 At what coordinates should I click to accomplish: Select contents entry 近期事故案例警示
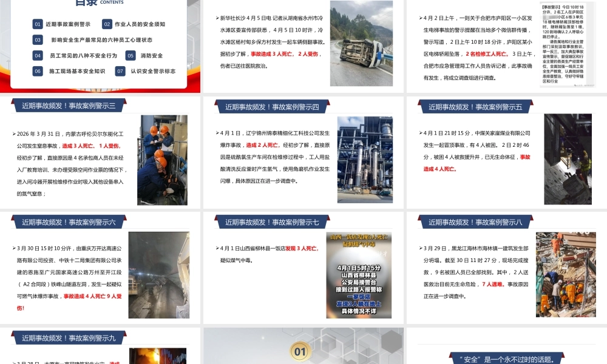click(68, 24)
